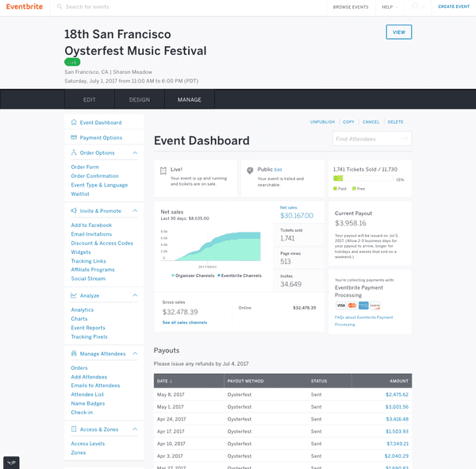
Task: Click the Invite & Promote megaphone icon
Action: tap(74, 210)
